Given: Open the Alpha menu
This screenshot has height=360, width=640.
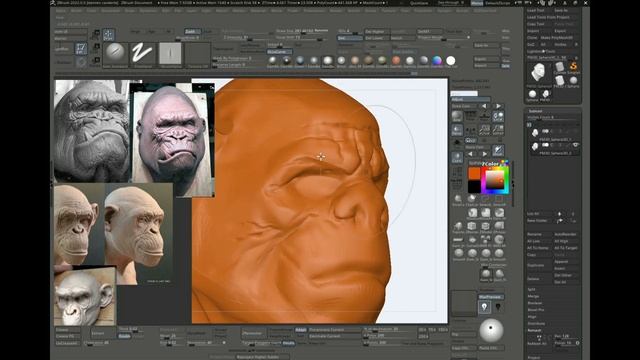Looking at the screenshot, I should click(60, 11).
